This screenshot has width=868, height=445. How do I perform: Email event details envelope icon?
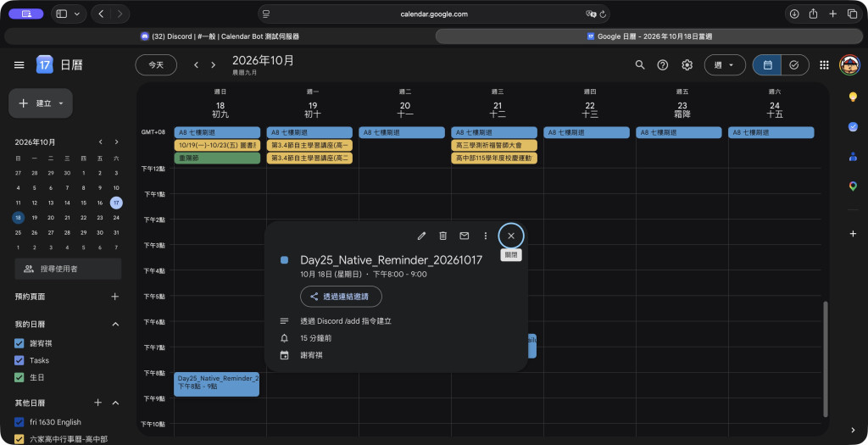point(465,236)
